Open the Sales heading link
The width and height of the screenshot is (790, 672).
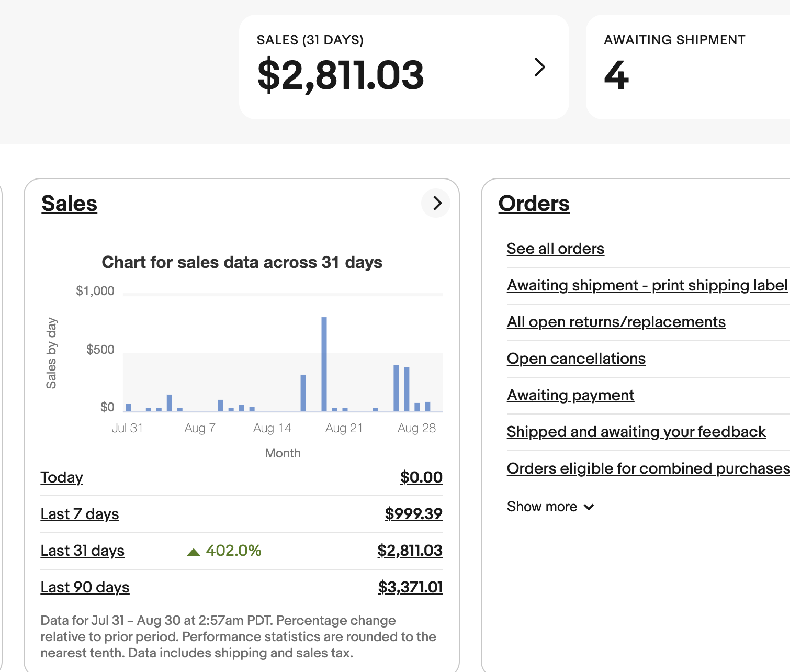69,204
